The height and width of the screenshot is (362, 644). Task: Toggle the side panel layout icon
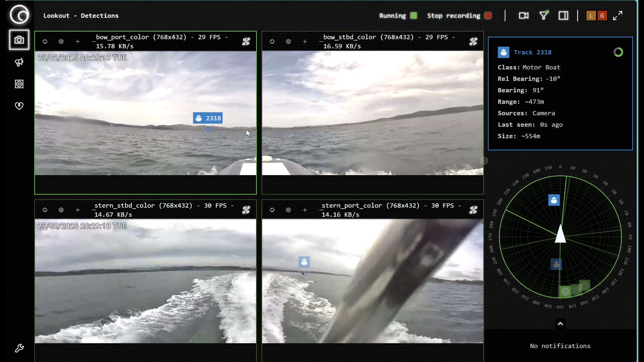pyautogui.click(x=563, y=16)
